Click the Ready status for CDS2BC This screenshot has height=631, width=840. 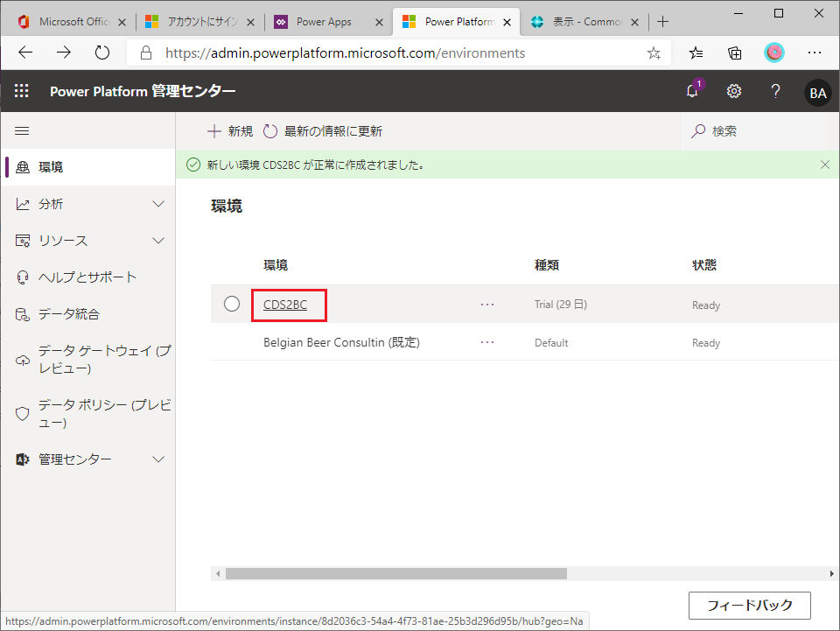click(x=706, y=305)
